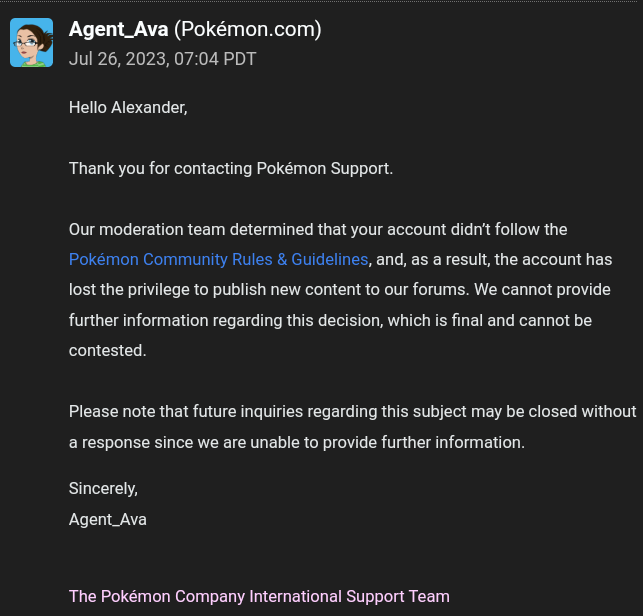Click the Jul 26, 2023 timestamp
643x616 pixels.
point(162,59)
